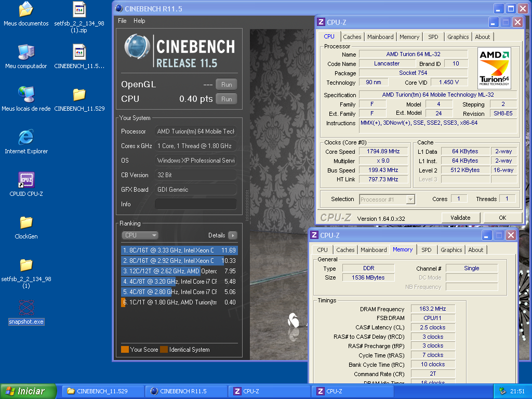The image size is (532, 399).
Task: Open setfsb_2_2_134_98 (1).zip archive icon
Action: (79, 9)
